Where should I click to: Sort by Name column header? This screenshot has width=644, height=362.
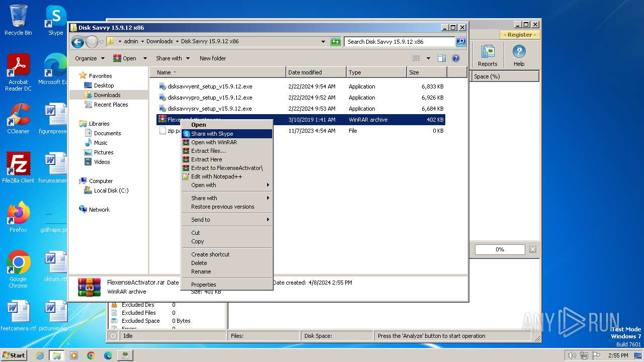(218, 72)
